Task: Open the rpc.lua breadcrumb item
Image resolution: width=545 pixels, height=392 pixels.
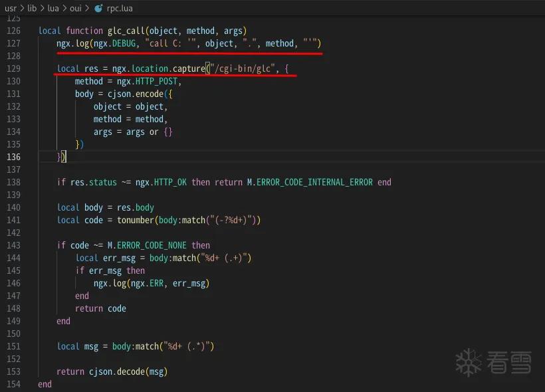Action: [x=120, y=9]
